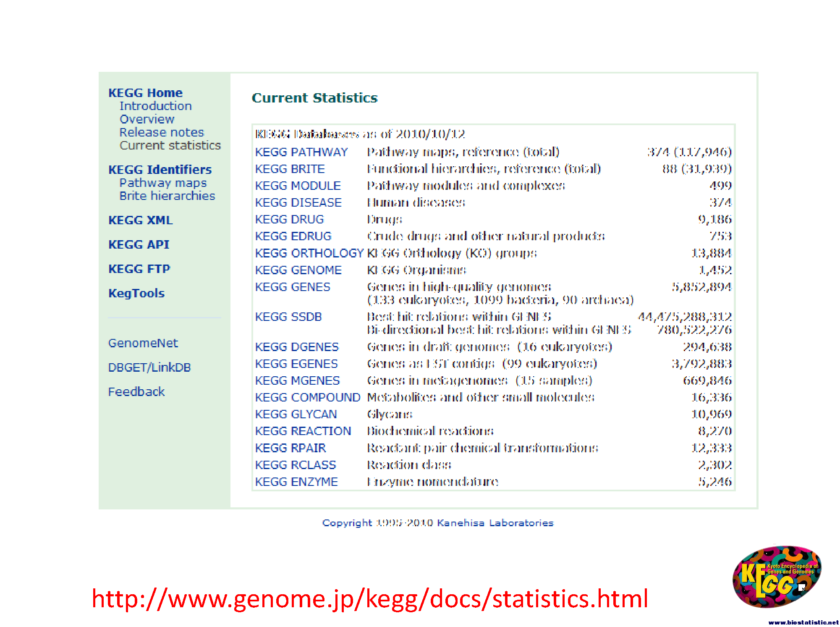Open KEGG RCLASS database link
The height and width of the screenshot is (627, 840).
point(296,465)
